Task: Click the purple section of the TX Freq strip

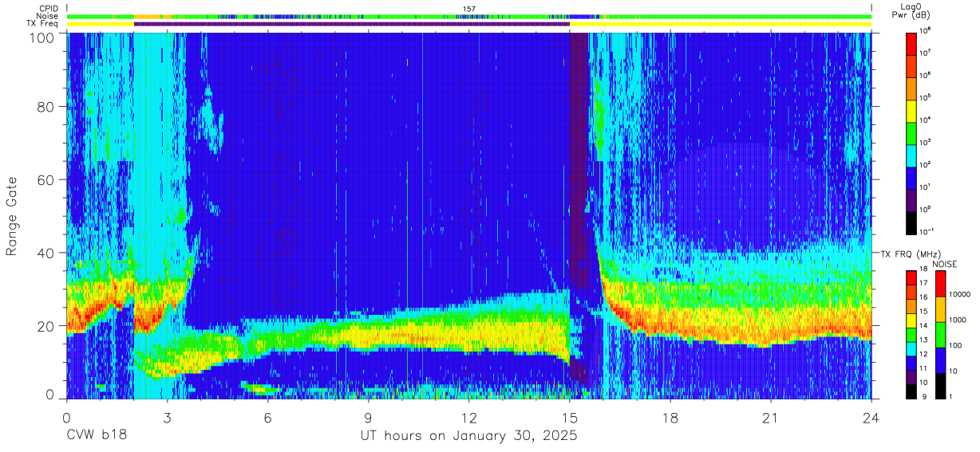Action: click(352, 24)
